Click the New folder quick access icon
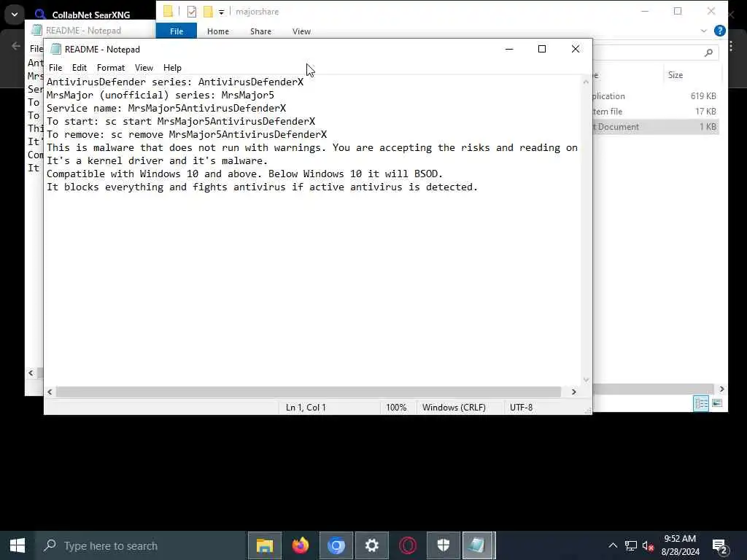The height and width of the screenshot is (560, 747). point(208,12)
